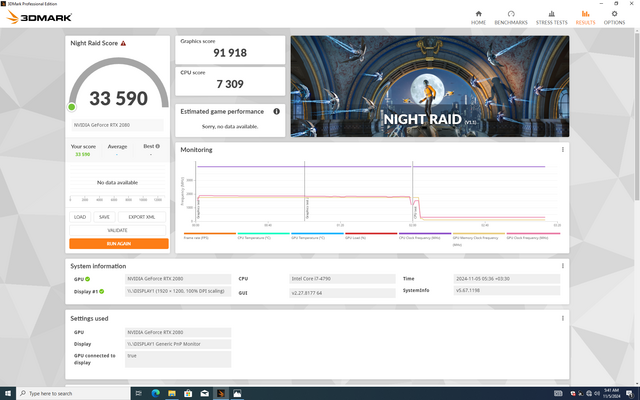640x400 pixels.
Task: Click the Night Raid score warning icon
Action: click(123, 44)
